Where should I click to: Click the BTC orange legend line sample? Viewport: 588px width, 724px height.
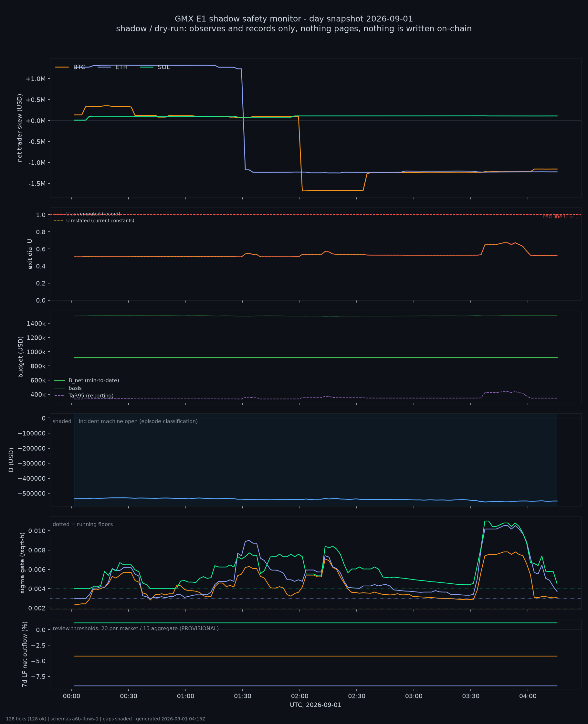click(62, 67)
